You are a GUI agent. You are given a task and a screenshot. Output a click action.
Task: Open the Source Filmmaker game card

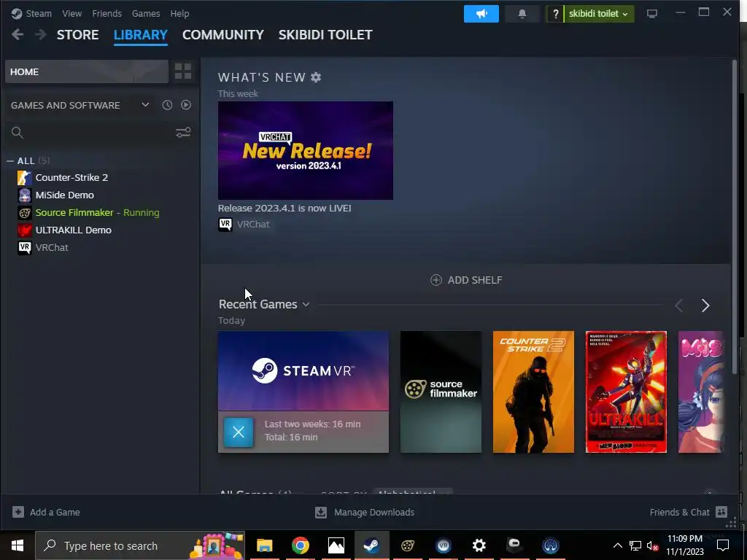click(441, 392)
